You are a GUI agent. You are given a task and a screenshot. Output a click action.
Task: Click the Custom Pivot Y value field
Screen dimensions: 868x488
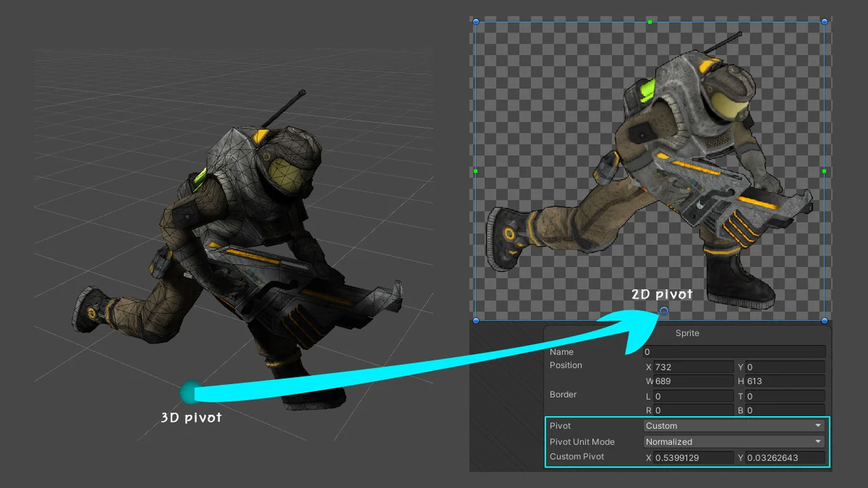pyautogui.click(x=785, y=457)
